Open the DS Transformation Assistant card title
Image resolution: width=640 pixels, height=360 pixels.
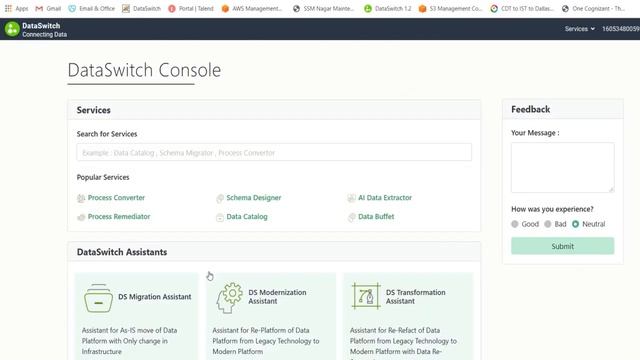click(416, 297)
